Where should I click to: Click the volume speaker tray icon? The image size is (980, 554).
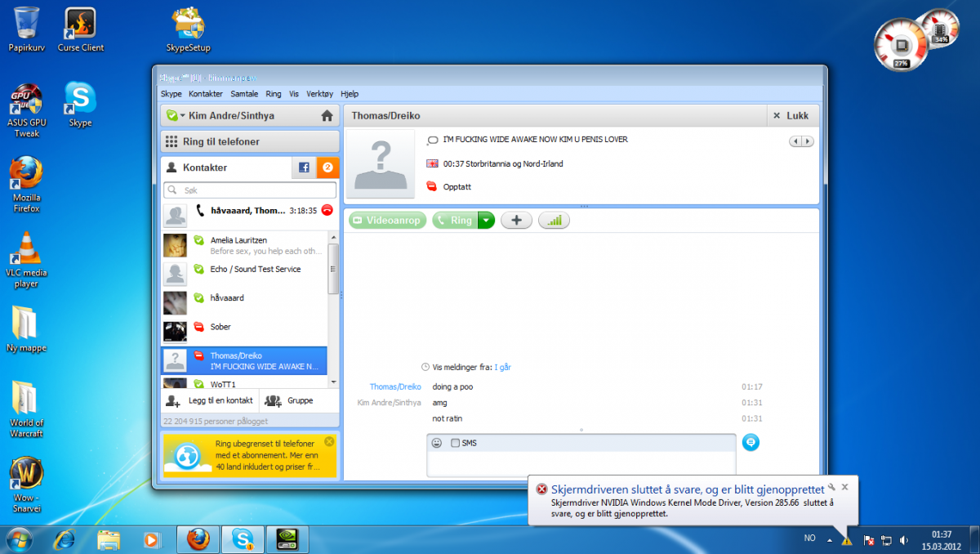(904, 540)
